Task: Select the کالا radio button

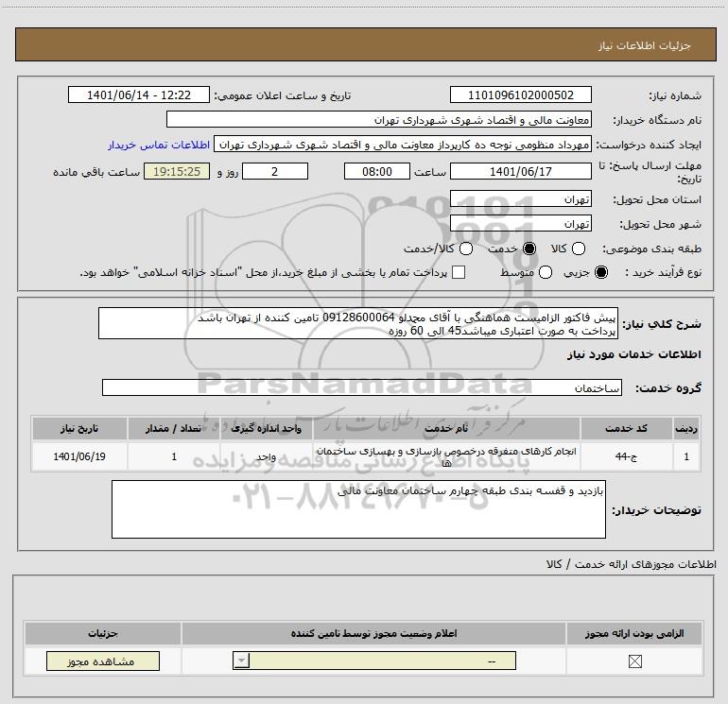Action: tap(578, 249)
